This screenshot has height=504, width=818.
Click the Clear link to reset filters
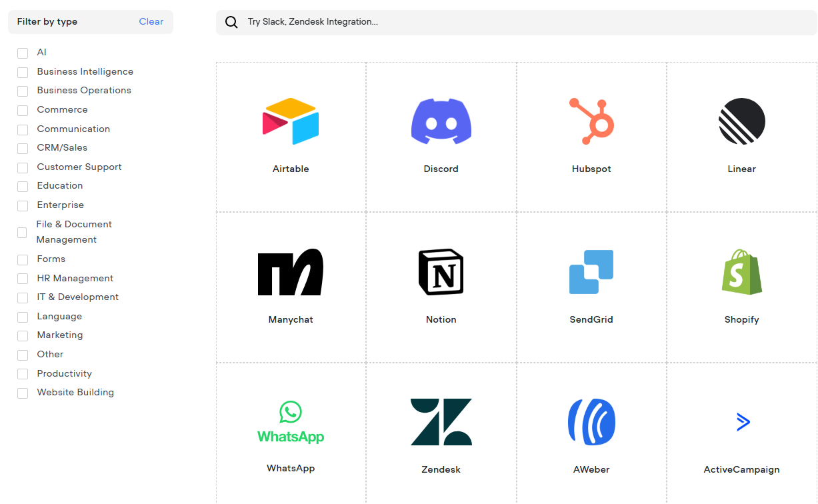[x=151, y=21]
